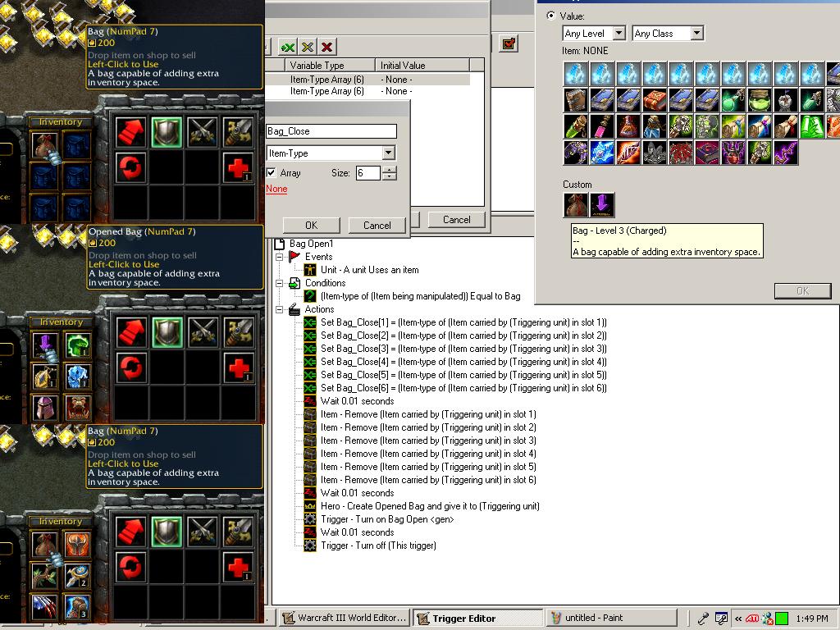Click Hold Position shield in middle game screenshot
Viewport: 840px width, 630px height.
click(x=167, y=332)
